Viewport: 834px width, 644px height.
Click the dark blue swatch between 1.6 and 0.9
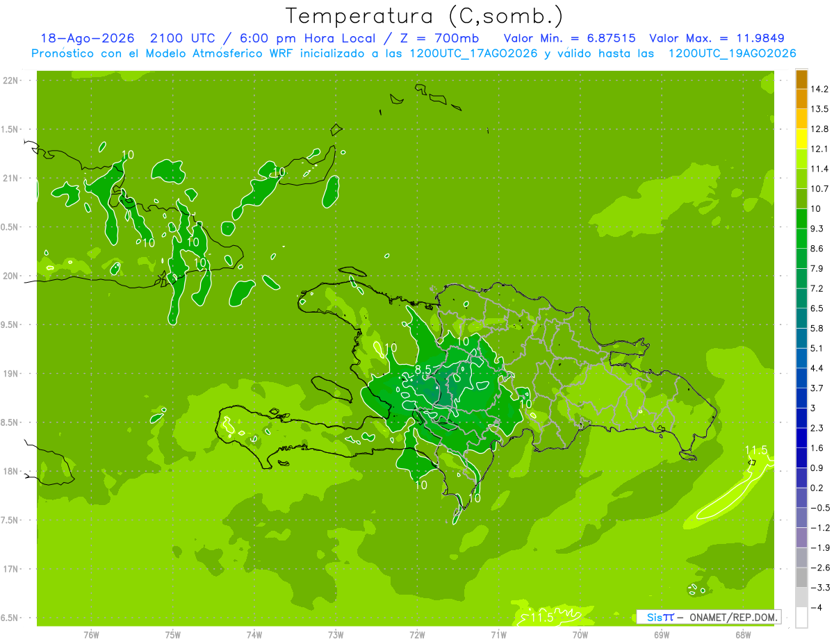coord(801,457)
